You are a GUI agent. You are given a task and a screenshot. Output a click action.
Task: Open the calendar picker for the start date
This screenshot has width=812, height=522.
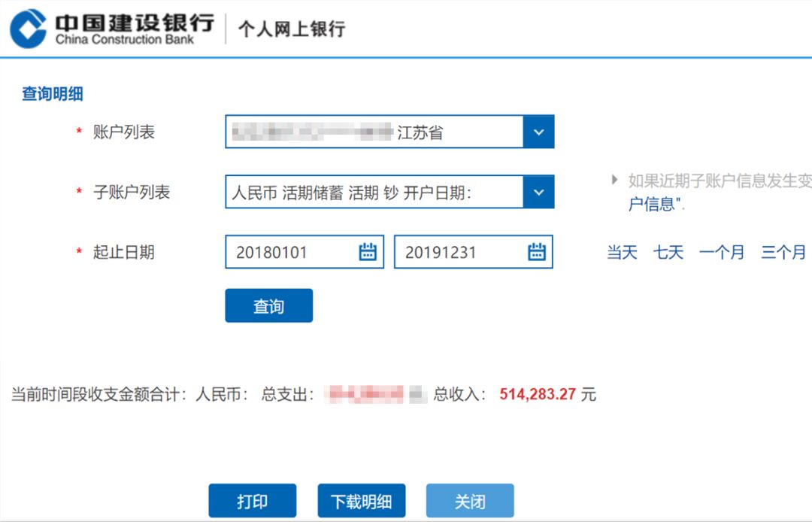(x=366, y=252)
